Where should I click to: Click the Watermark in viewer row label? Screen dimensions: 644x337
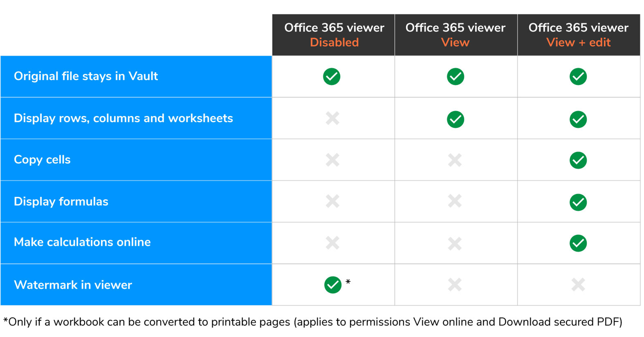coord(73,285)
